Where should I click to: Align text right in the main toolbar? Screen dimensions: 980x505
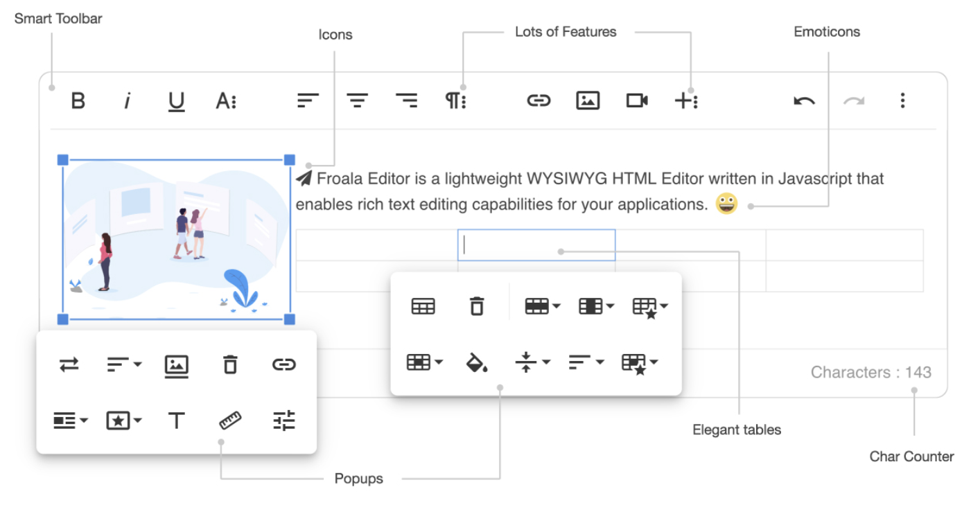[x=406, y=101]
